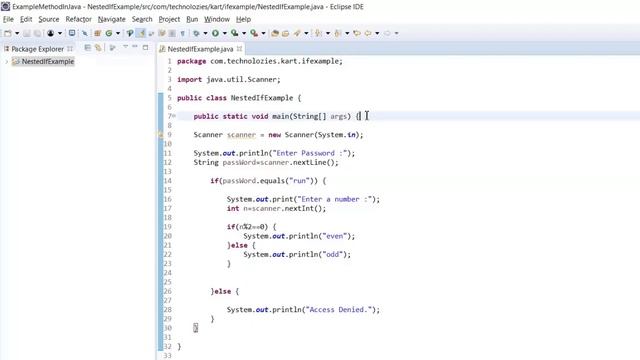Click the "run" string in the if condition
640x360 pixels.
pos(299,181)
